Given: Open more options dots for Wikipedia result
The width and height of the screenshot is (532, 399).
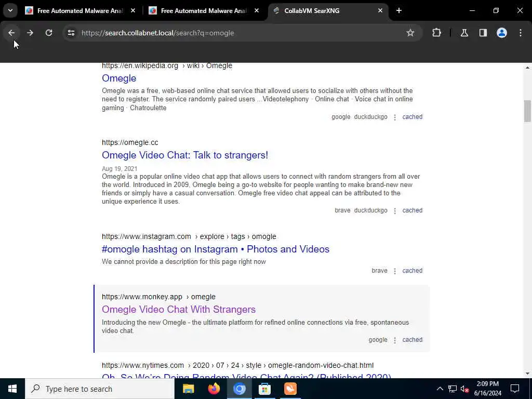Looking at the screenshot, I should 395,117.
